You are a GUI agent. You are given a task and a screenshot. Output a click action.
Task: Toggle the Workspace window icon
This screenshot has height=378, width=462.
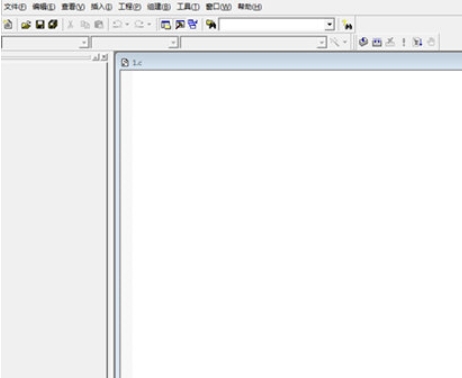pos(166,24)
